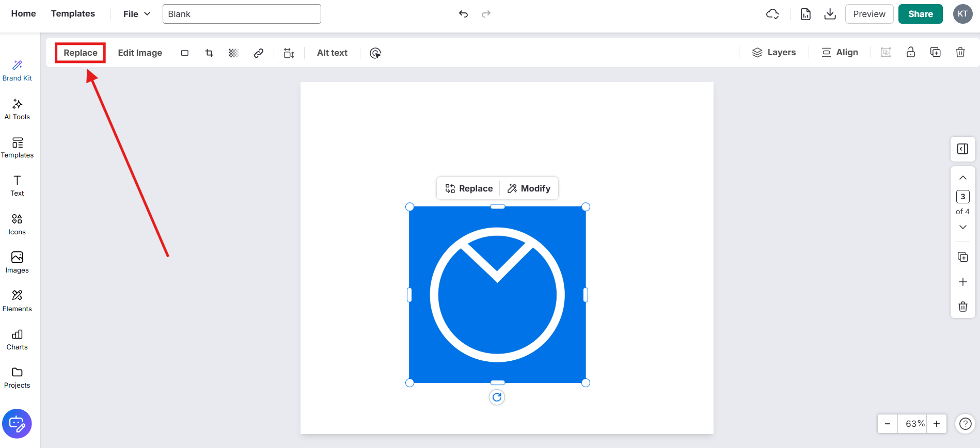This screenshot has height=448, width=980.
Task: Open the Brand Kit panel
Action: (x=17, y=71)
